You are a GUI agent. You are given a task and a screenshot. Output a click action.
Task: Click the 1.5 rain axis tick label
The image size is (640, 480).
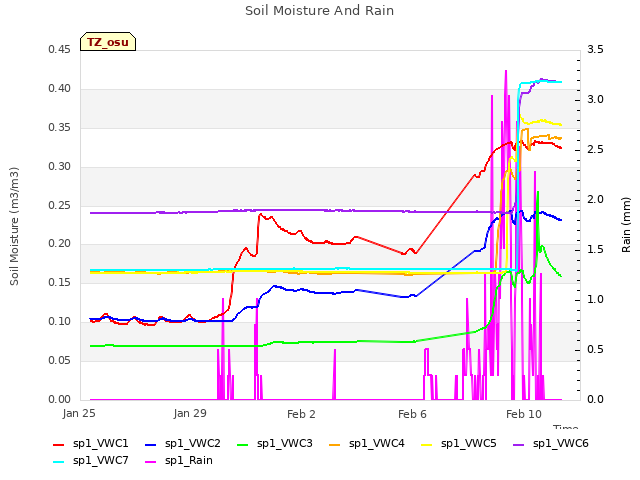click(596, 249)
